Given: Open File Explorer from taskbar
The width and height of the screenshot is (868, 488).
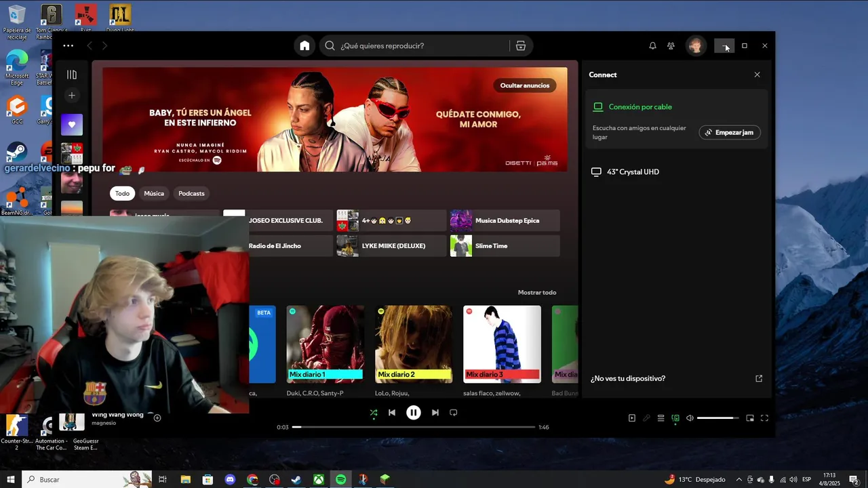Looking at the screenshot, I should 185,479.
